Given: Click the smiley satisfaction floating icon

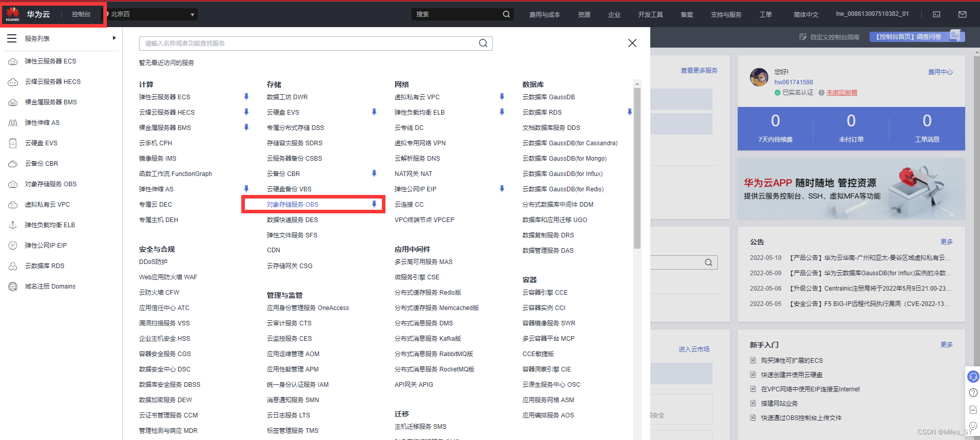Looking at the screenshot, I should [x=973, y=426].
